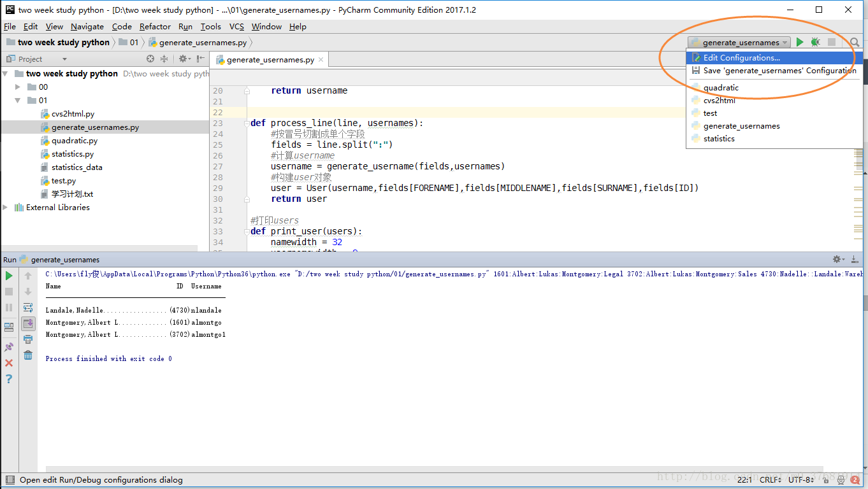Collapse folder 01 in the Project tree
868x489 pixels.
point(18,100)
